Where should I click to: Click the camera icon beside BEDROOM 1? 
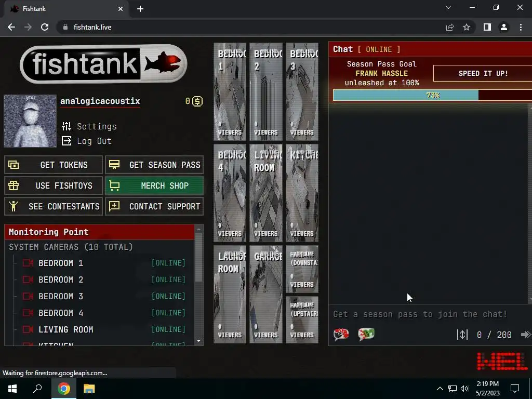coord(28,263)
